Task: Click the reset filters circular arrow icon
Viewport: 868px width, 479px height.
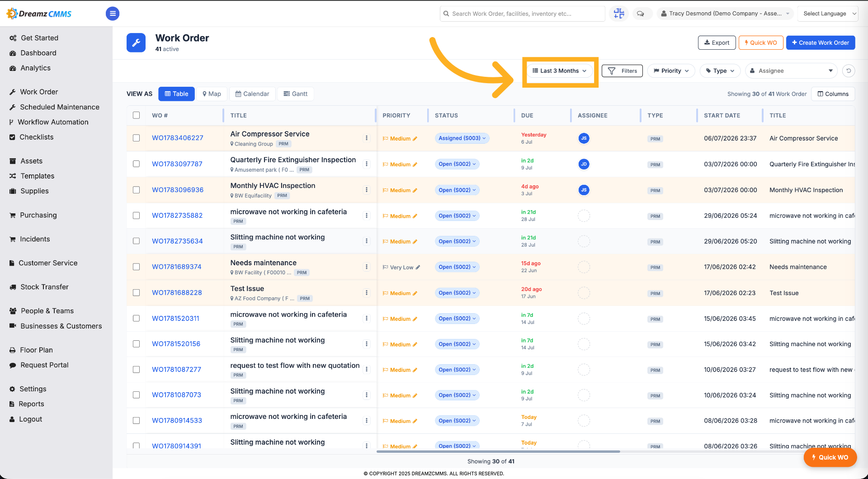Action: point(849,71)
